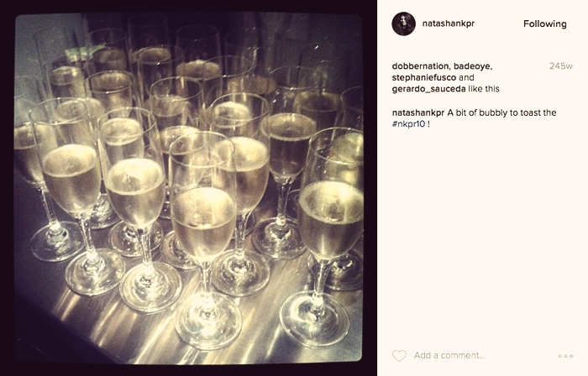Open badeoye liker profile
Screen dimensions: 588x376
472,66
